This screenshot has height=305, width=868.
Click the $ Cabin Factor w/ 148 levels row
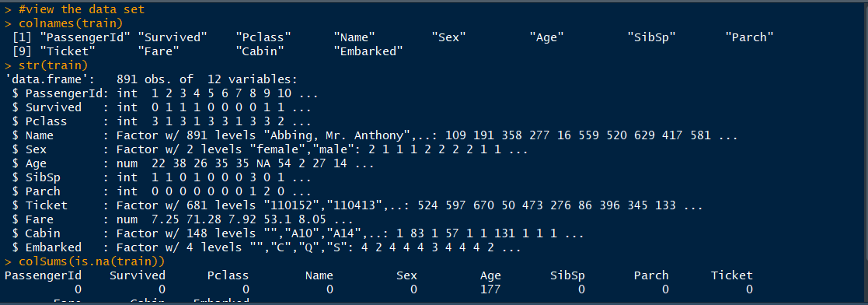[298, 233]
